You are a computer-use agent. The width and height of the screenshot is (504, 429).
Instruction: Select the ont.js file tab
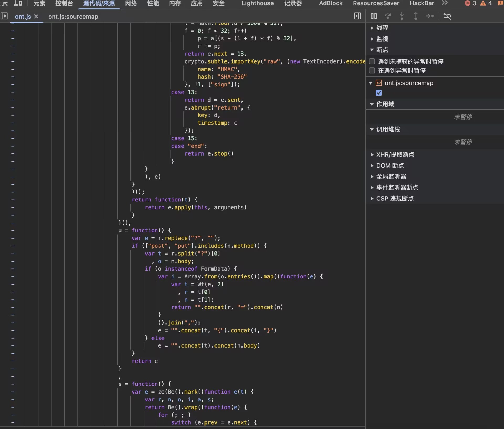point(23,17)
